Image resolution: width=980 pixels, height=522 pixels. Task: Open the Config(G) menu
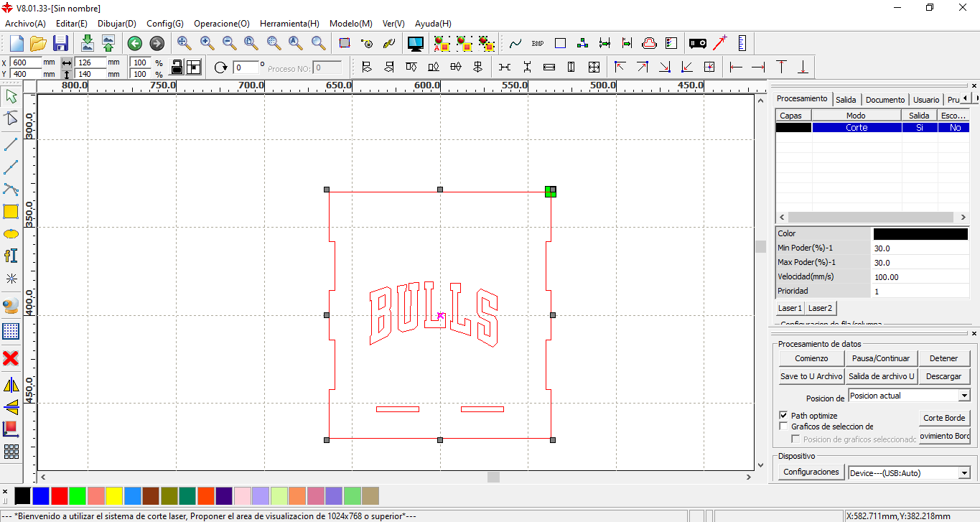165,24
